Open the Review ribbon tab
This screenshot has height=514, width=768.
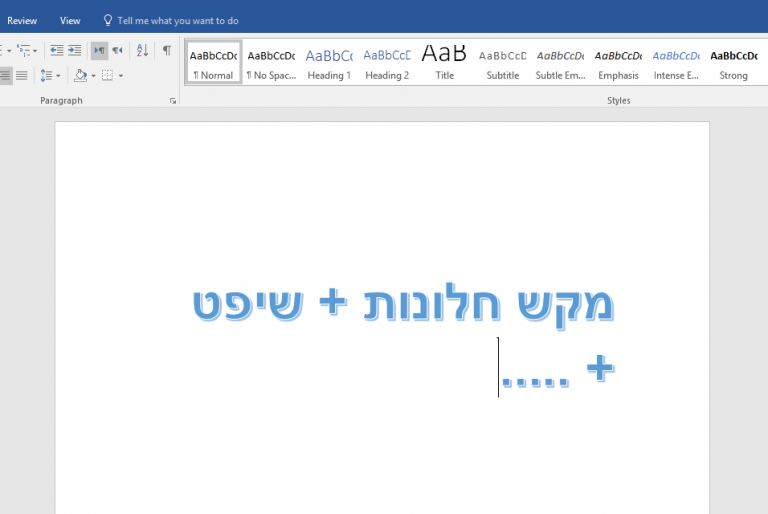pyautogui.click(x=22, y=21)
